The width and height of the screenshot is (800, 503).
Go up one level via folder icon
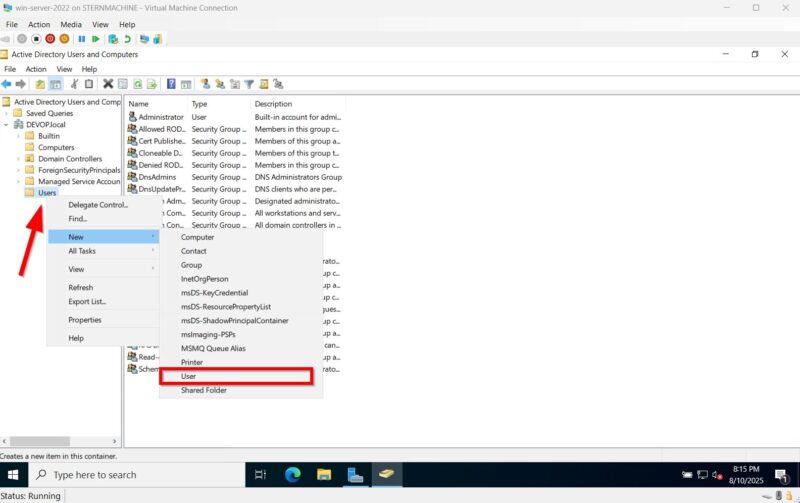click(40, 84)
